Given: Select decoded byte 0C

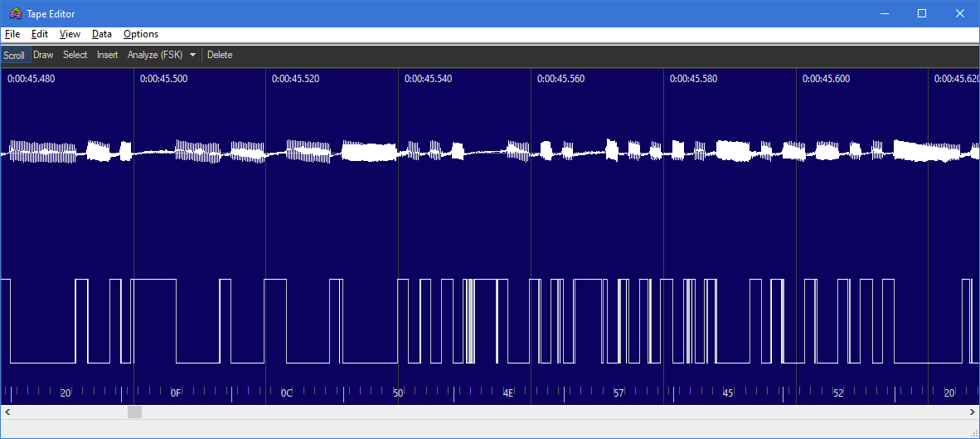Looking at the screenshot, I should click(x=286, y=393).
